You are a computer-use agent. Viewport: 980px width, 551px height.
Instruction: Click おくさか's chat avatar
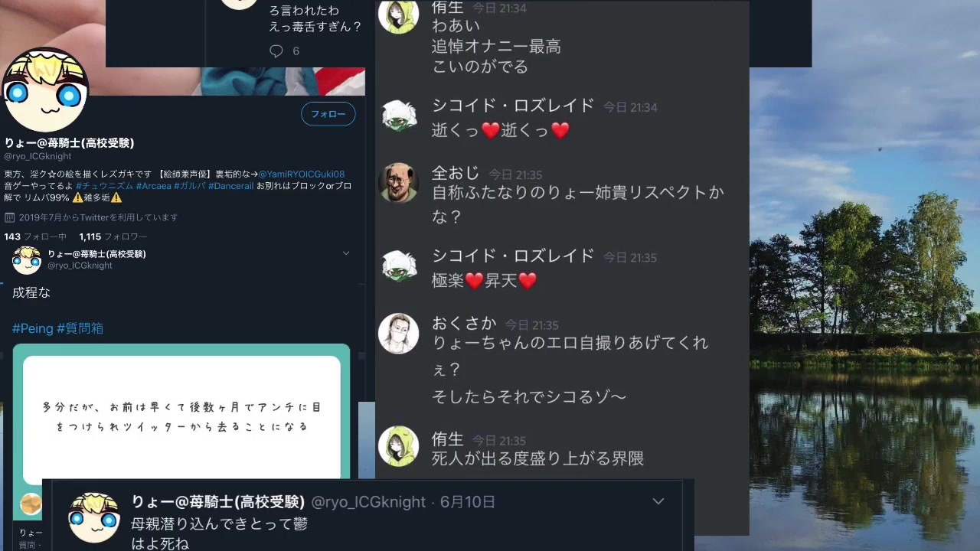(x=398, y=334)
